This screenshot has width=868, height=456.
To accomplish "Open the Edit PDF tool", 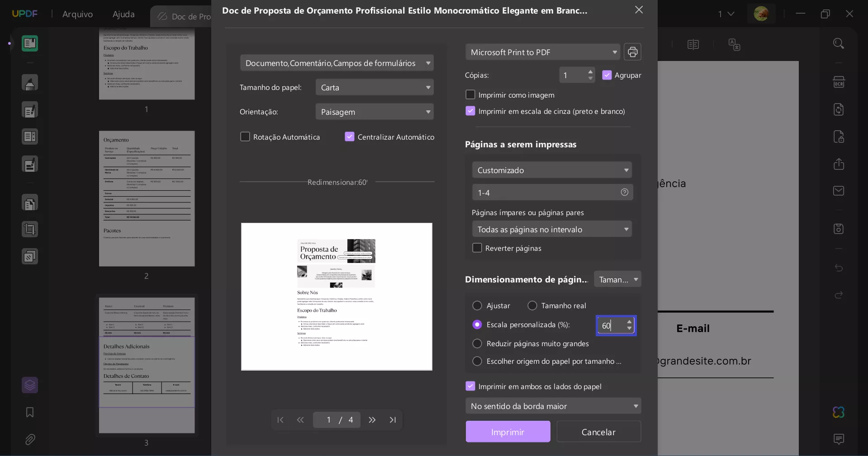I will (x=30, y=110).
